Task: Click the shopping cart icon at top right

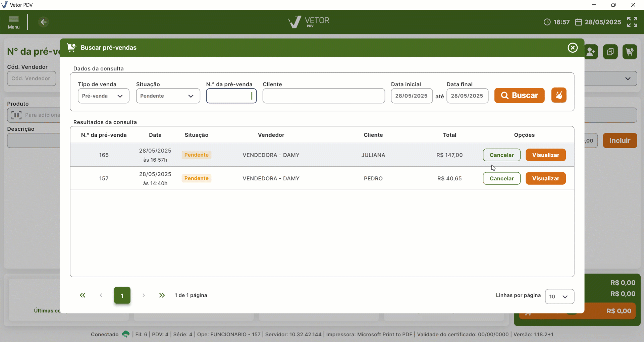Action: coord(630,52)
